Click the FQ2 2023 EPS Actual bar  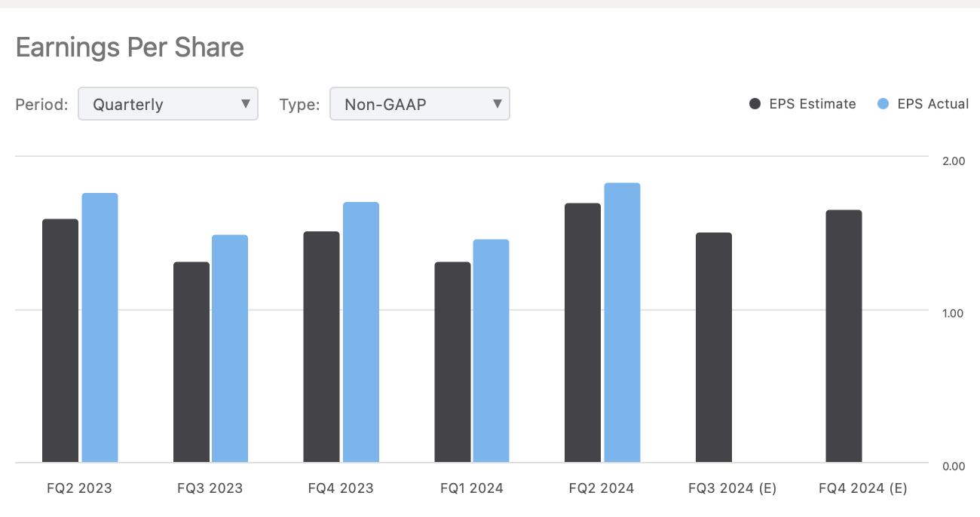pyautogui.click(x=100, y=328)
